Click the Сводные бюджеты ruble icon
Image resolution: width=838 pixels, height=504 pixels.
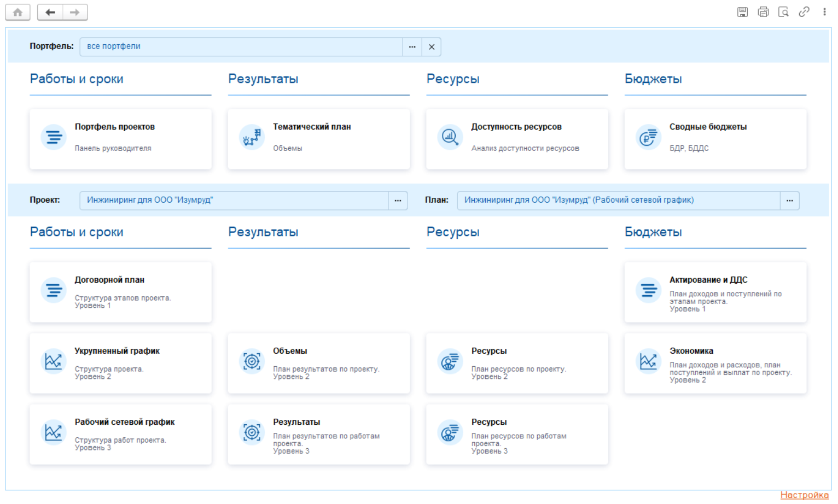click(x=648, y=137)
